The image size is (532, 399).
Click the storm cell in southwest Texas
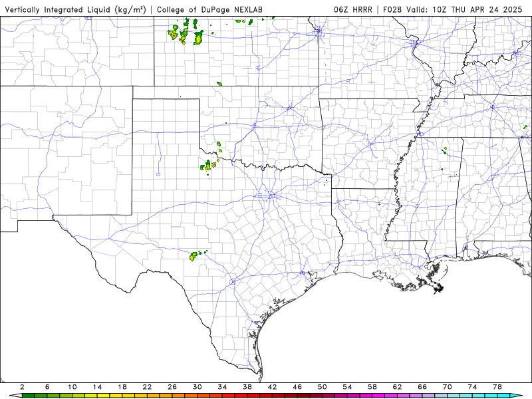pos(194,256)
